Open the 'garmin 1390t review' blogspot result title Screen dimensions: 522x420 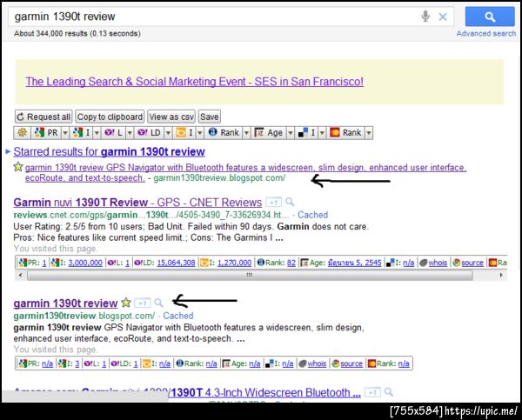pos(65,303)
